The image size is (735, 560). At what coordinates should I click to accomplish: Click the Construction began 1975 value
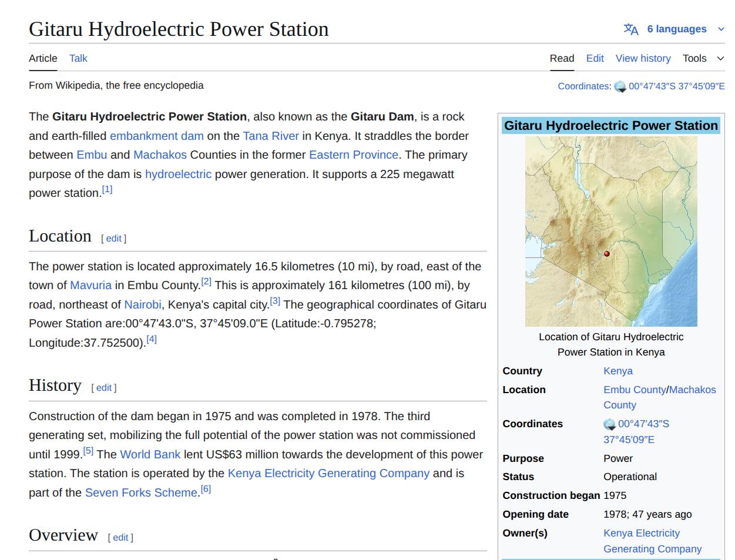tap(615, 495)
